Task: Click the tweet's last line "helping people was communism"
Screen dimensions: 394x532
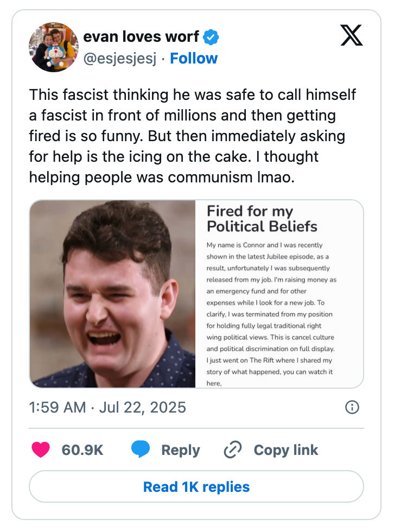Action: pos(162,178)
